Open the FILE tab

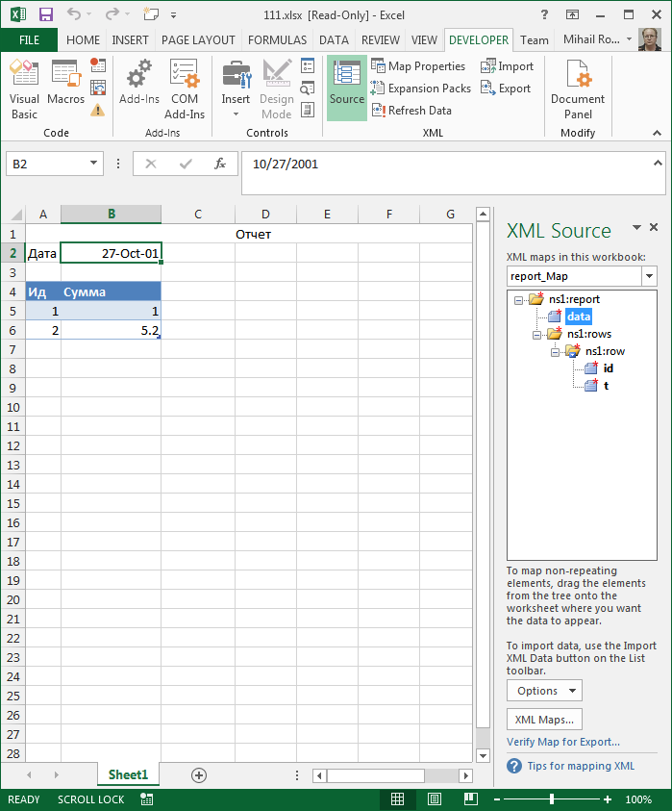pos(29,40)
